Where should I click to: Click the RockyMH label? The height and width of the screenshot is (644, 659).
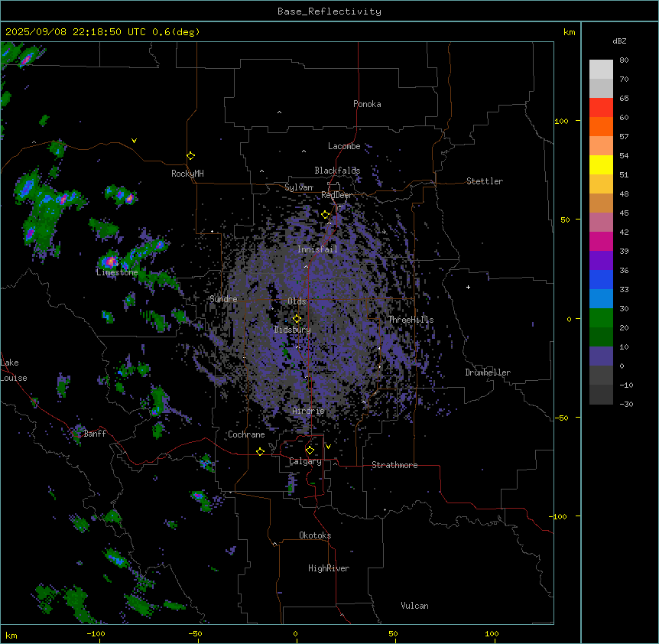187,174
